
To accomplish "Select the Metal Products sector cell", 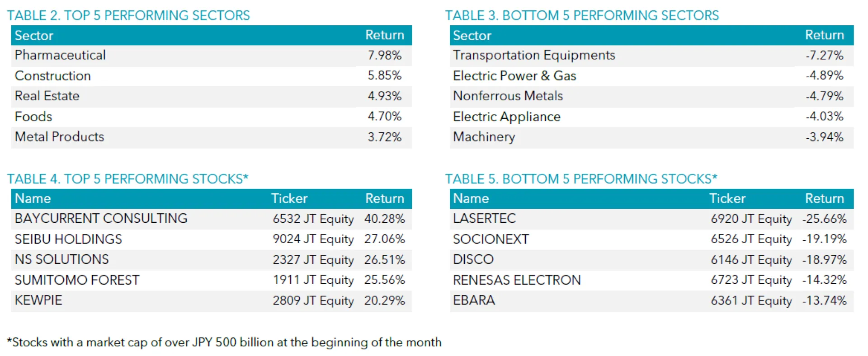I will click(x=59, y=137).
